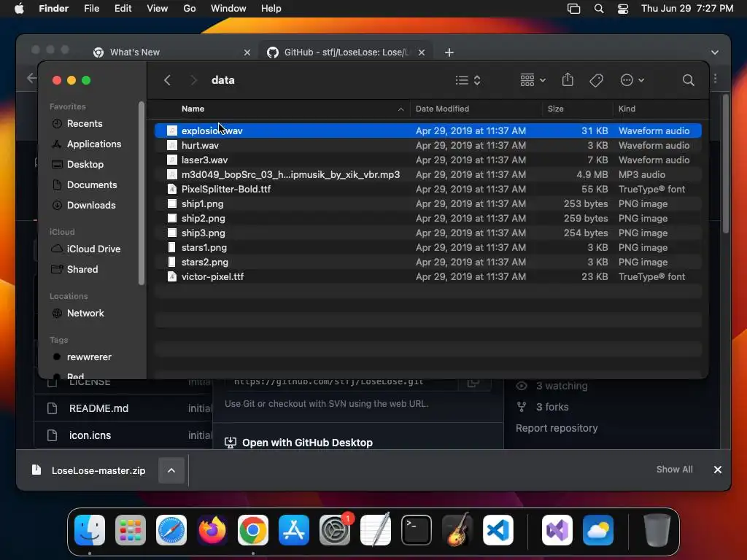This screenshot has width=747, height=560.
Task: Sort files by Size column
Action: pos(555,109)
